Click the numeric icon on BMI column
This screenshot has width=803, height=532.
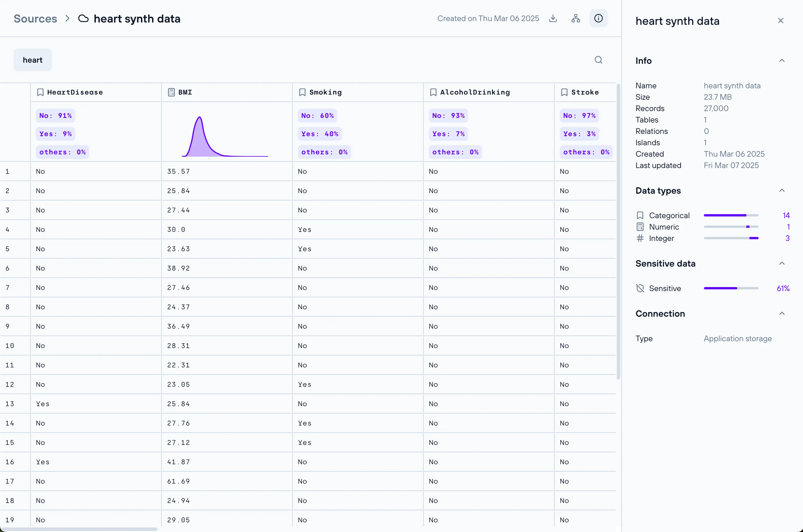pos(171,92)
